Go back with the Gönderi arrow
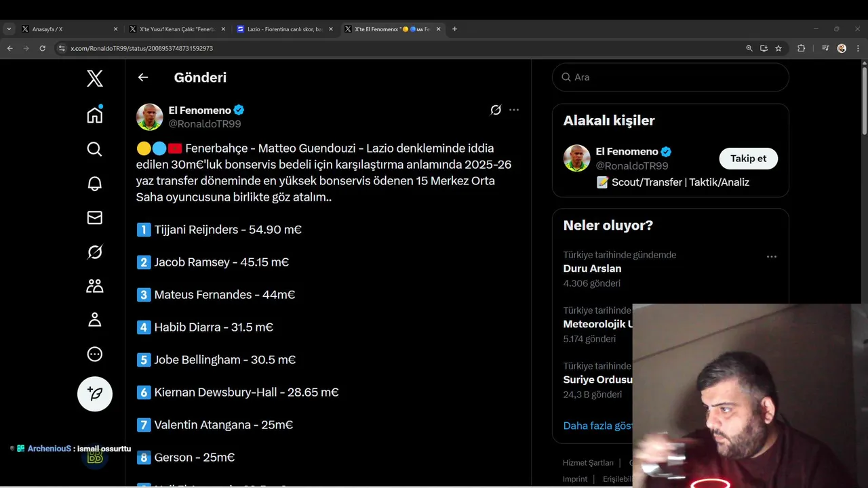This screenshot has width=868, height=488. (x=143, y=77)
